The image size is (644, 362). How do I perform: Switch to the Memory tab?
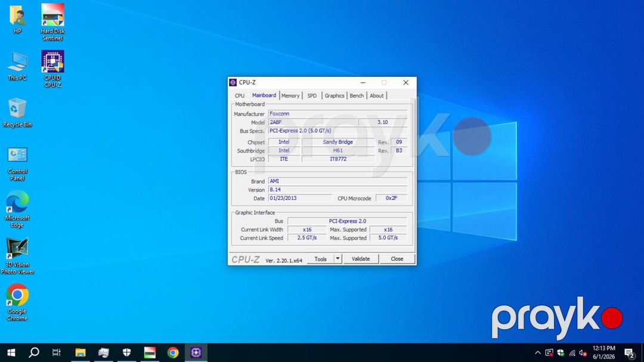tap(290, 96)
